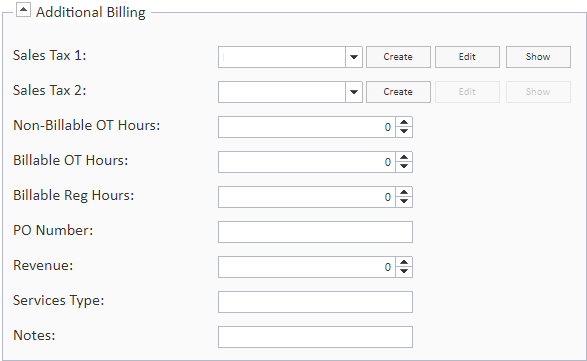Decrease Non-Billable OT Hours with down arrow

pos(404,132)
